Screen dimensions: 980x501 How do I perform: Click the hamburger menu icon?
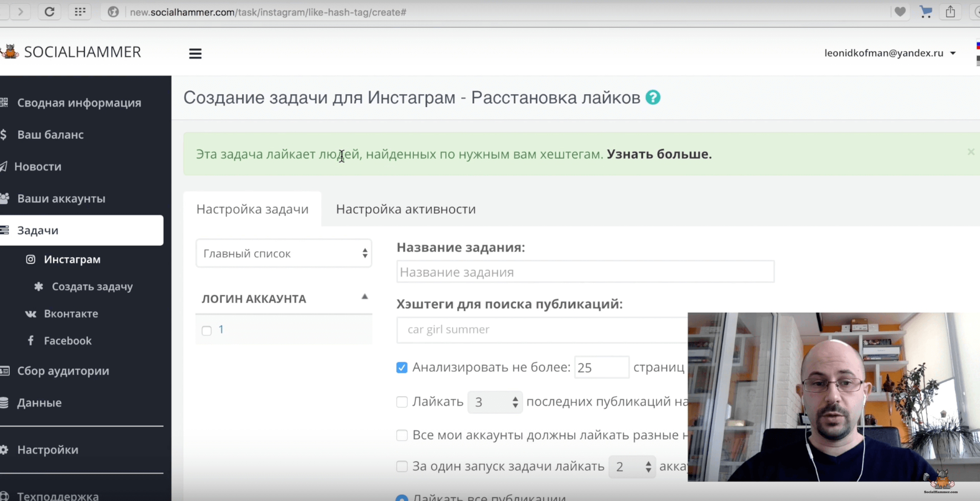point(195,53)
